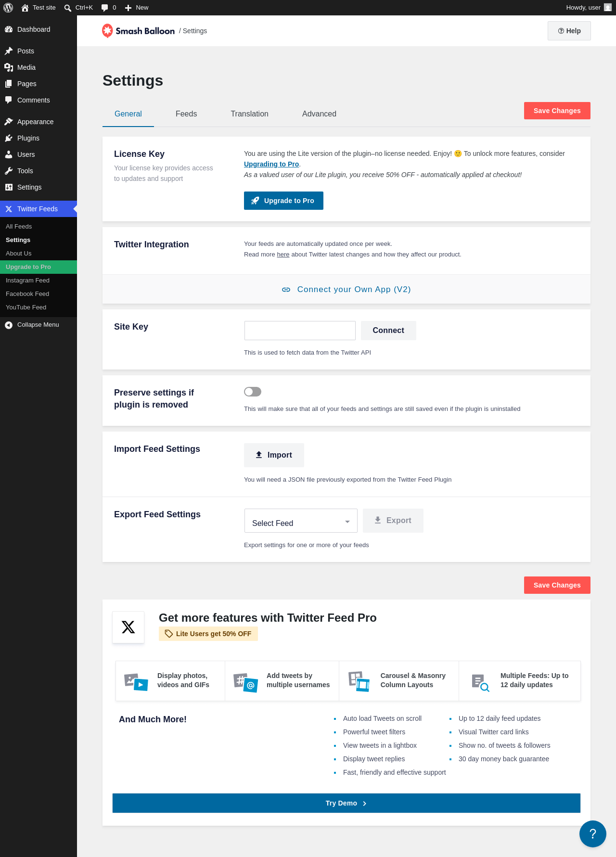
Task: Open All Feeds submenu item
Action: [38, 227]
